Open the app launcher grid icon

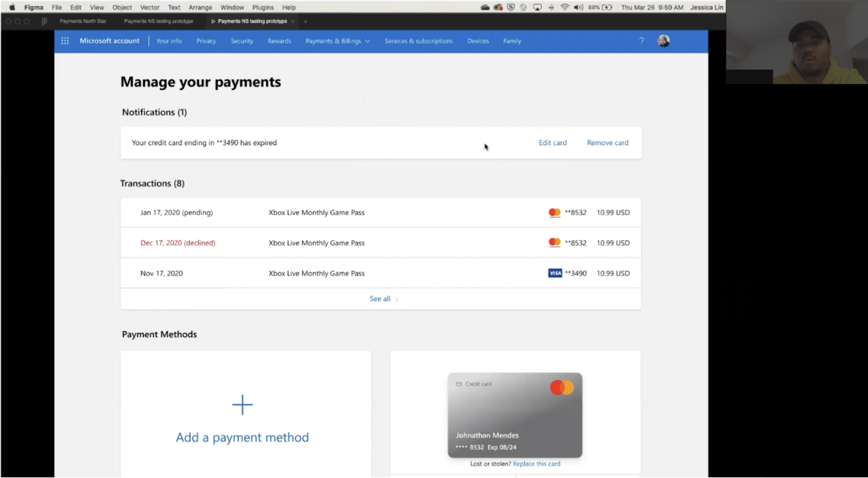65,41
